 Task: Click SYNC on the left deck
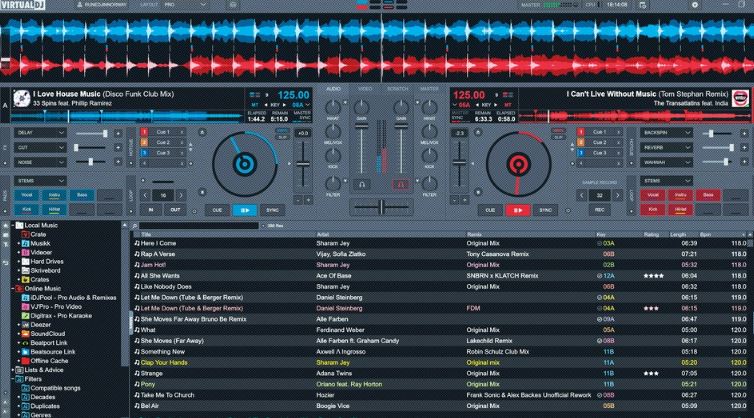[x=272, y=210]
